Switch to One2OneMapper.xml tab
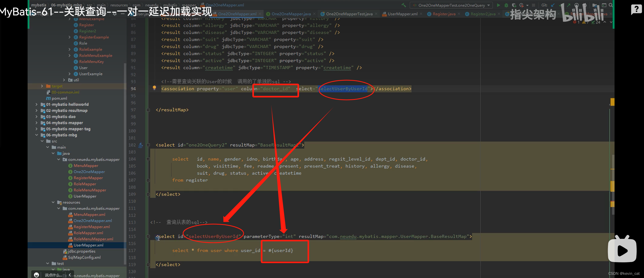Viewport: 644px width, 278px height. coord(237,14)
